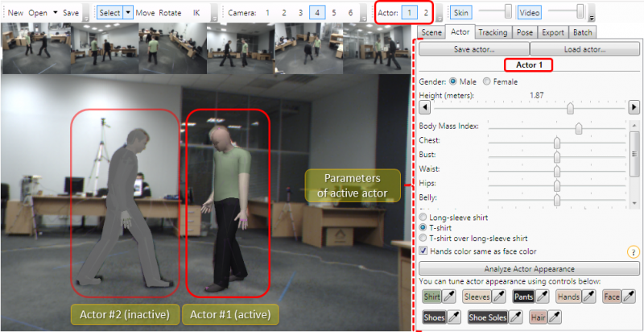Viewport: 644px width, 332px height.
Task: Click the eyedropper icon next to Hair
Action: click(x=555, y=317)
